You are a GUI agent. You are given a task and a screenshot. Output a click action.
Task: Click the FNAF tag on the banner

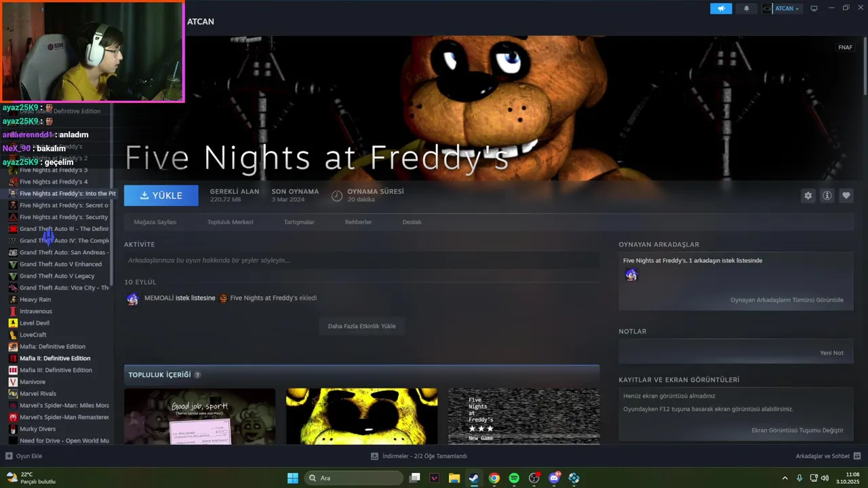[845, 47]
